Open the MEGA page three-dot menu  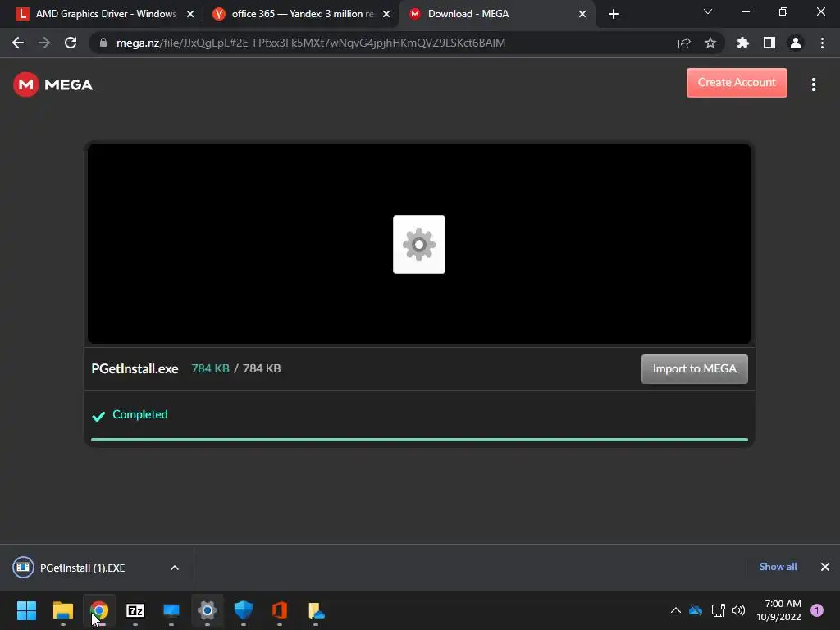[813, 84]
